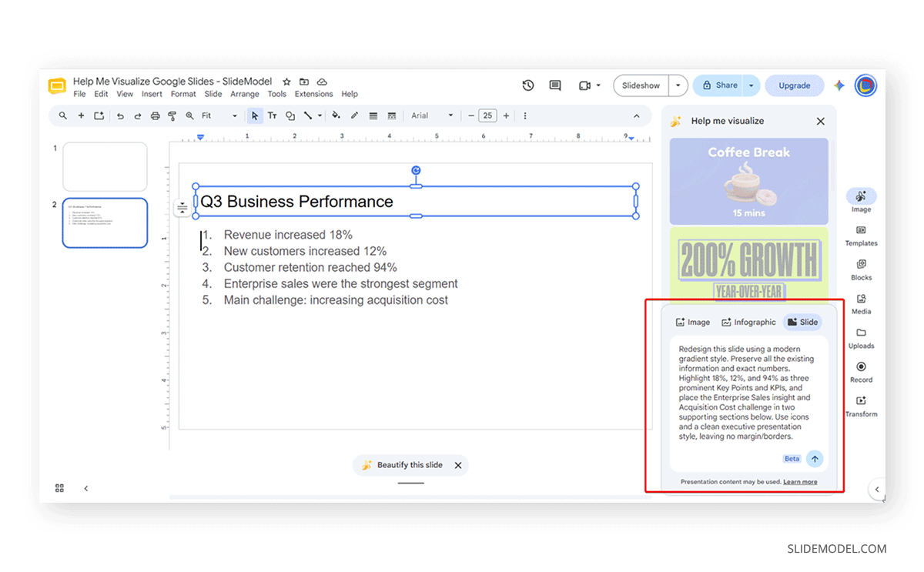Close the Help me visualize panel
This screenshot has height=572, width=924.
pos(821,121)
